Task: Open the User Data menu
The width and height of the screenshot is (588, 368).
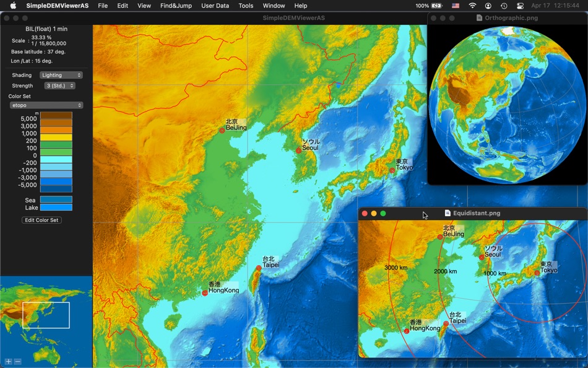Action: pos(215,6)
